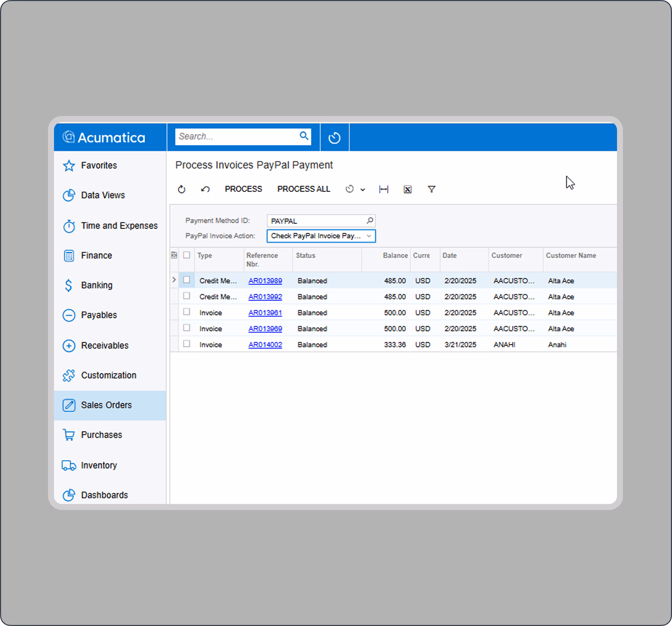Open the filter funnel icon
This screenshot has width=672, height=626.
[431, 189]
